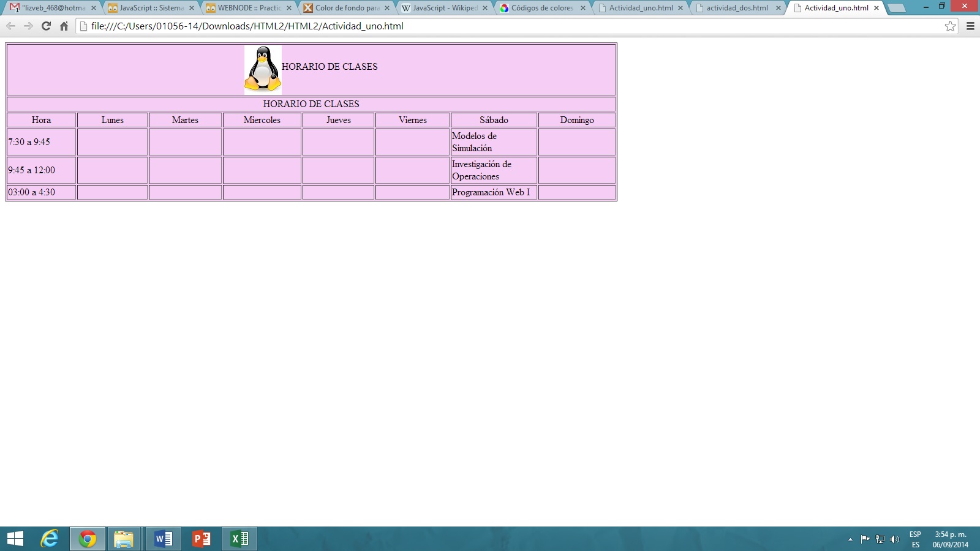Bookmark this page with the star icon
The height and width of the screenshot is (551, 980).
(x=950, y=26)
